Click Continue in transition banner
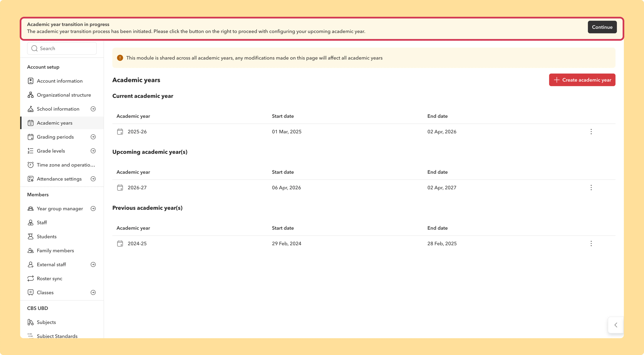Screen dimensions: 644x355 click(x=602, y=27)
